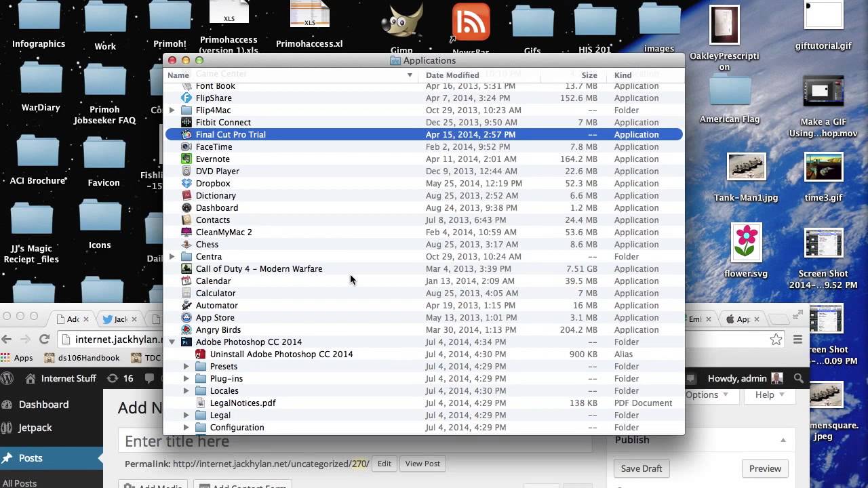This screenshot has width=868, height=488.
Task: Open the Howdy, admin account menu
Action: pos(745,378)
